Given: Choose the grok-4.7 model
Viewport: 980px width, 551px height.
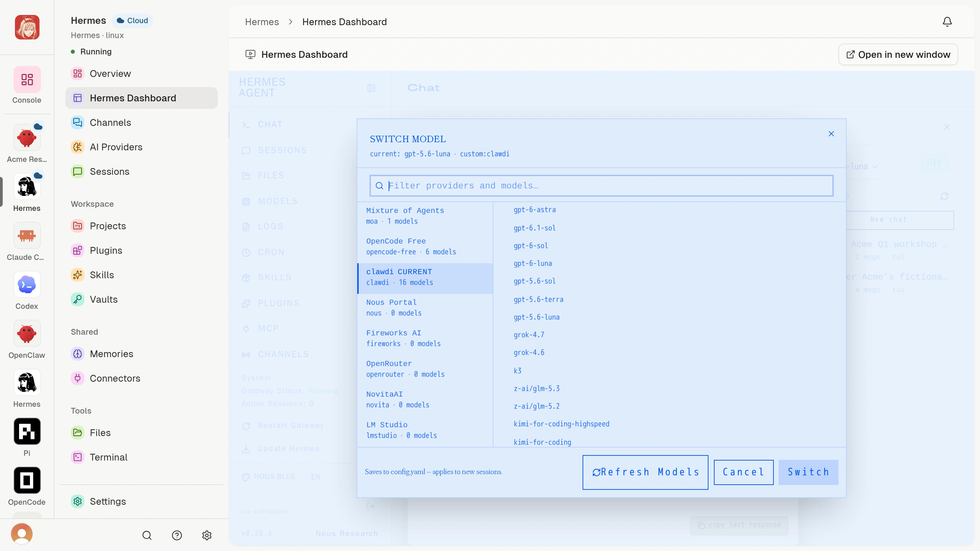Looking at the screenshot, I should [529, 335].
